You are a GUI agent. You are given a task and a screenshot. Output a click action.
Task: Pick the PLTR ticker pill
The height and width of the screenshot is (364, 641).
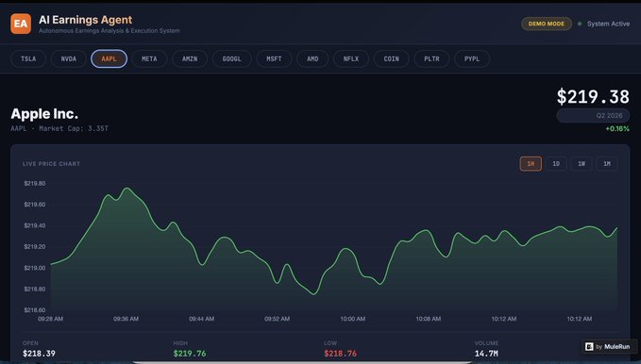coord(431,58)
